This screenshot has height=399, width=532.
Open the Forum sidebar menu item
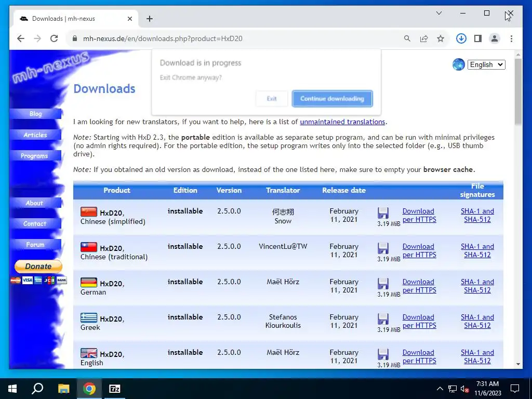pyautogui.click(x=36, y=245)
